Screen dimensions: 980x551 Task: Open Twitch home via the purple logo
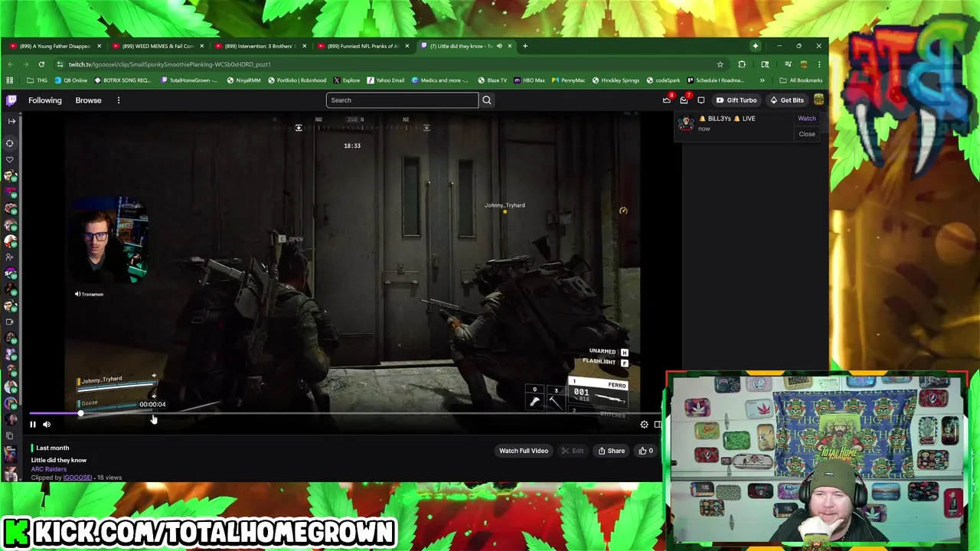(x=11, y=100)
